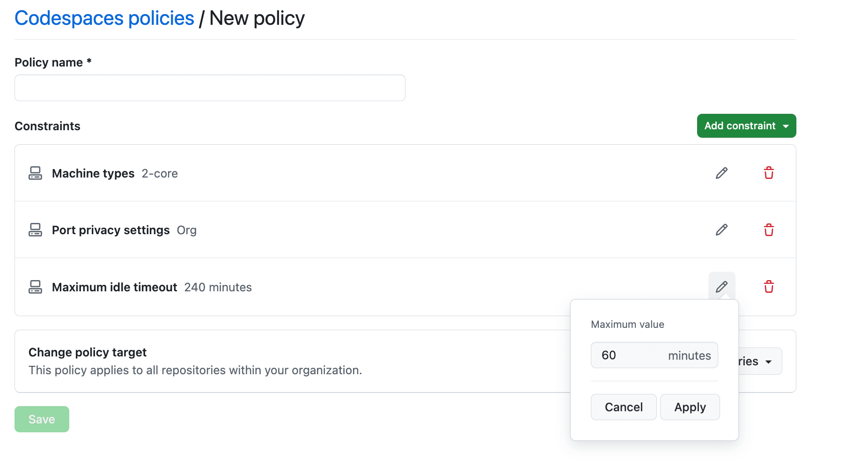The width and height of the screenshot is (868, 474).
Task: Click the 'Org' value text
Action: (187, 230)
